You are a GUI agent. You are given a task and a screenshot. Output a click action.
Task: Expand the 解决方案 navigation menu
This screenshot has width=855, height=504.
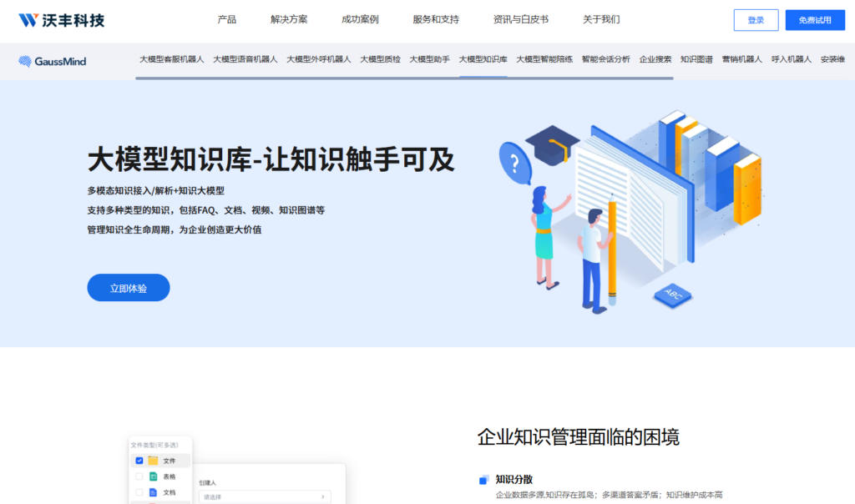(288, 18)
